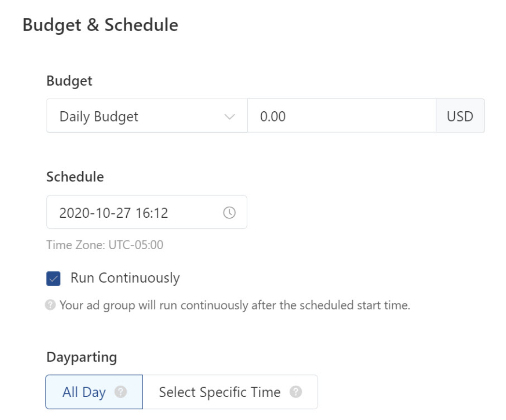Click the 0.00 budget amount field
This screenshot has height=420, width=506.
click(x=341, y=116)
